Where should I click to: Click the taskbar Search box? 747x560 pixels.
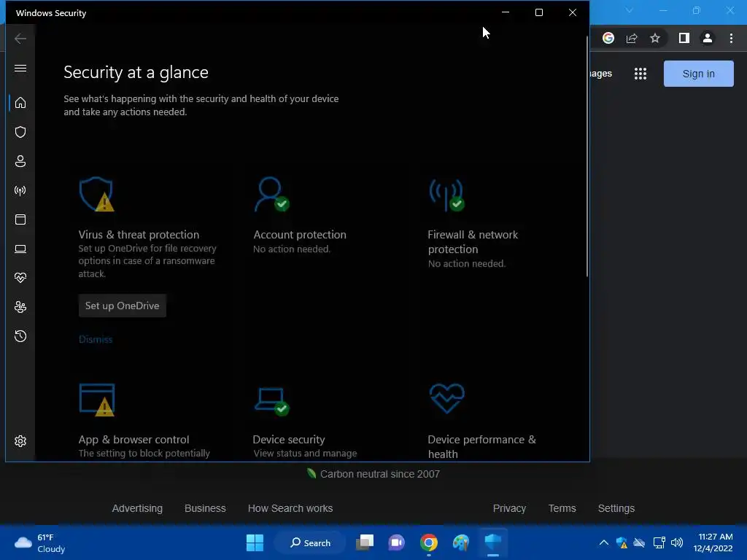click(311, 542)
